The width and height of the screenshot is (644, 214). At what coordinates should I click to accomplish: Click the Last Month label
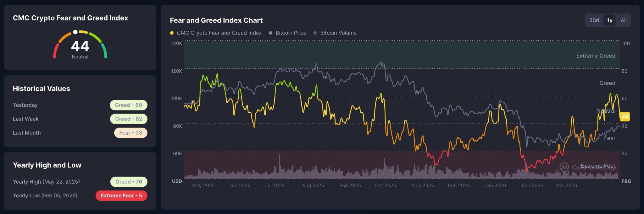point(27,133)
